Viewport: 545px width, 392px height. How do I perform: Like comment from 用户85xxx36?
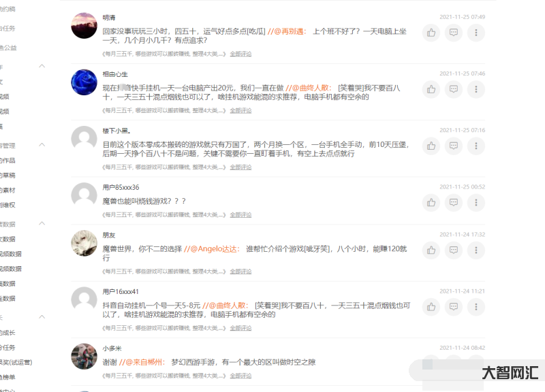point(431,202)
